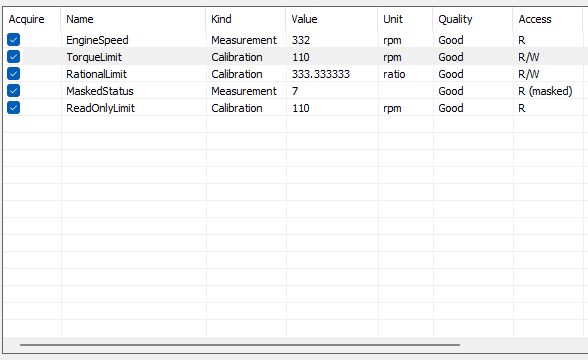
Task: Click the Unit column header
Action: coord(405,19)
